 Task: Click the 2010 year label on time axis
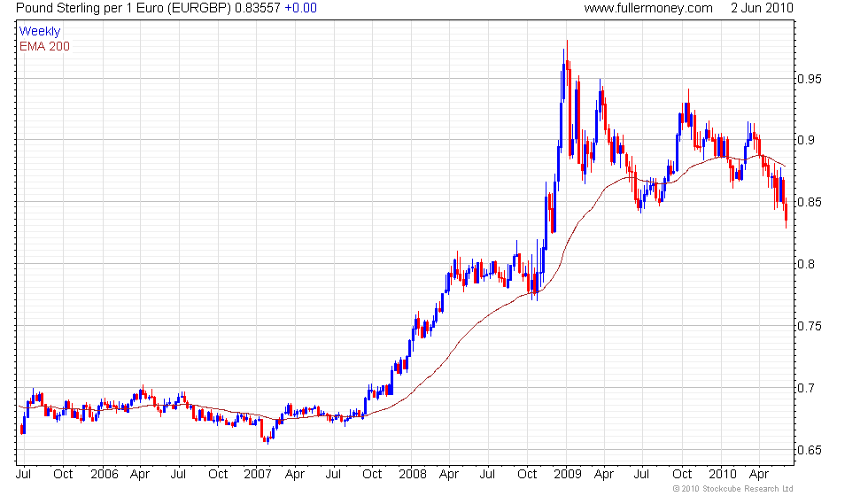coord(723,475)
